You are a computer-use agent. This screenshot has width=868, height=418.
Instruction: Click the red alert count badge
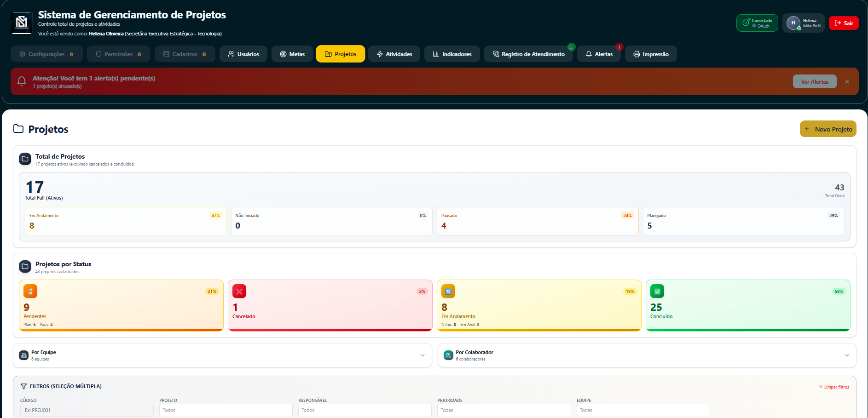(x=619, y=47)
